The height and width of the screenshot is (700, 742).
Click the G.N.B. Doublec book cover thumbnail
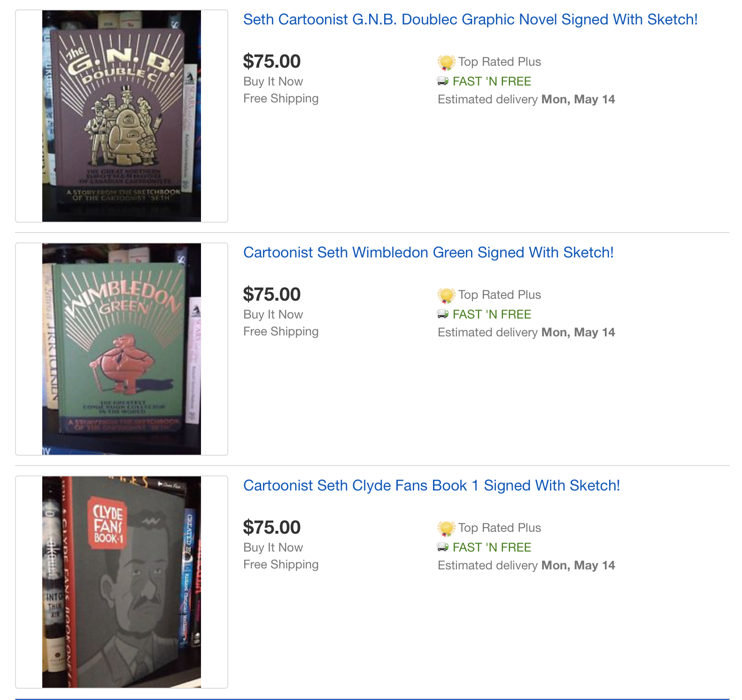[122, 116]
